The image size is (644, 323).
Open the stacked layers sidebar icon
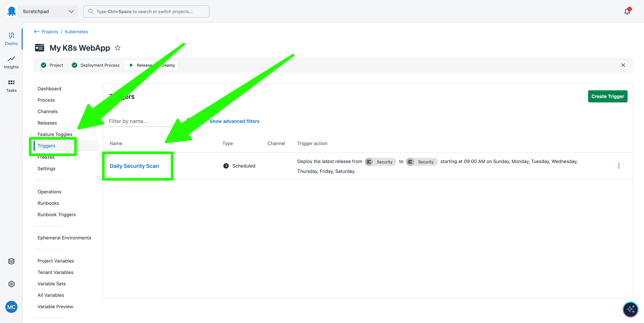11,261
